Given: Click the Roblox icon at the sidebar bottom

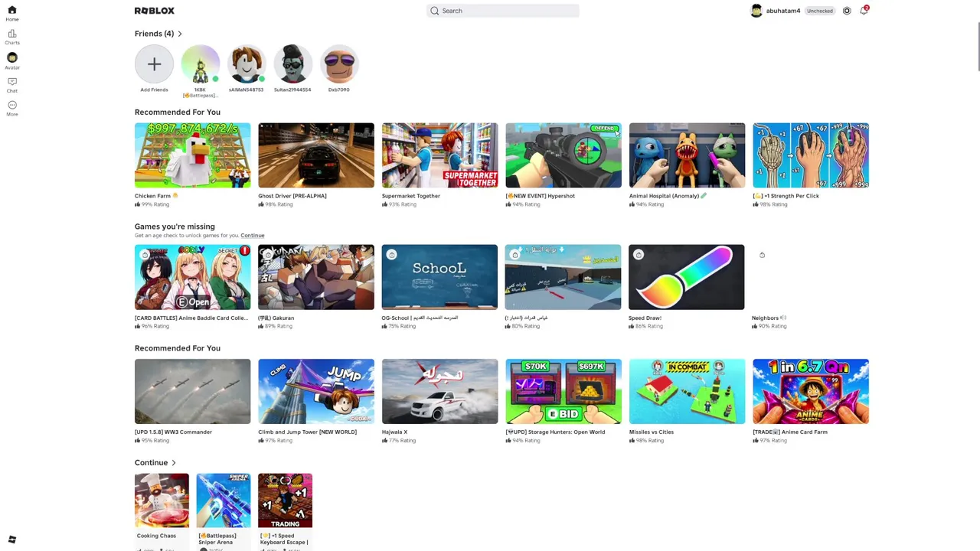Looking at the screenshot, I should (12, 540).
